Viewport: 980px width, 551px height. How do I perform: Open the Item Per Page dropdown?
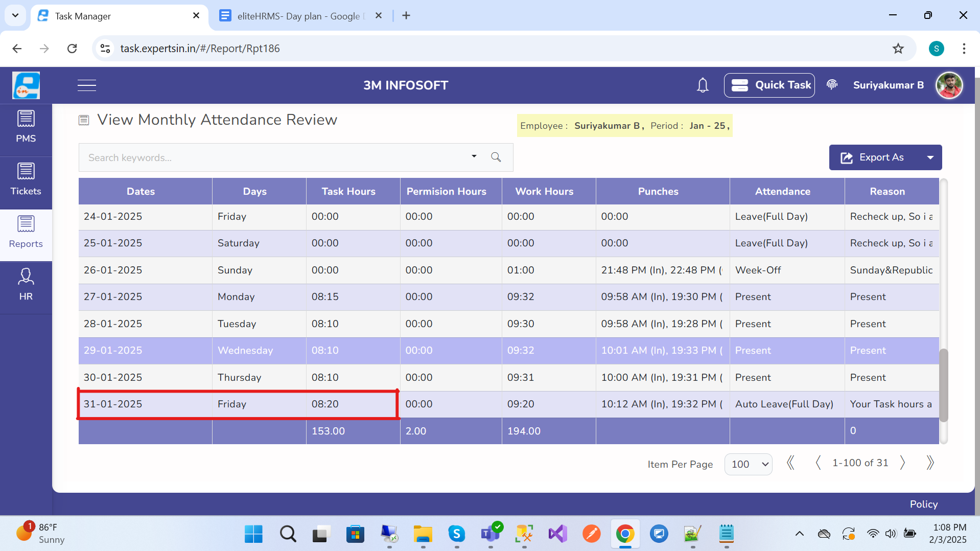point(749,464)
